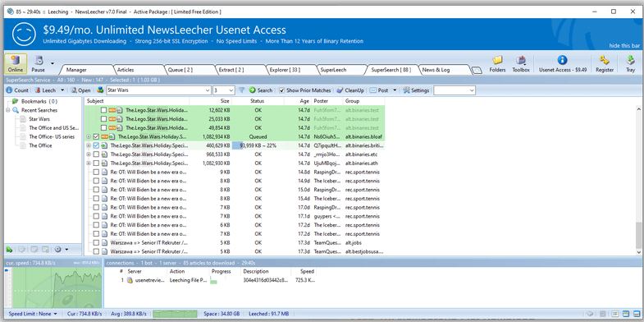Click the 22% download progress bar cell
The image size is (644, 322).
point(258,145)
